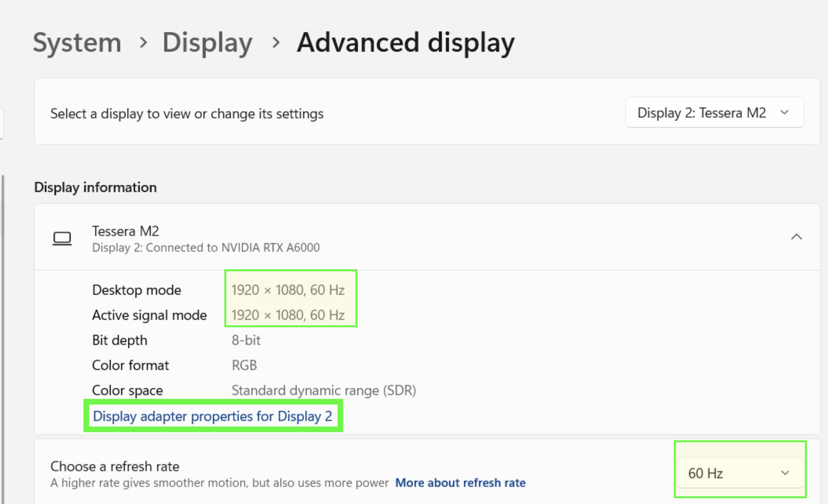Click the Display information section heading
The width and height of the screenshot is (828, 504).
pyautogui.click(x=95, y=187)
